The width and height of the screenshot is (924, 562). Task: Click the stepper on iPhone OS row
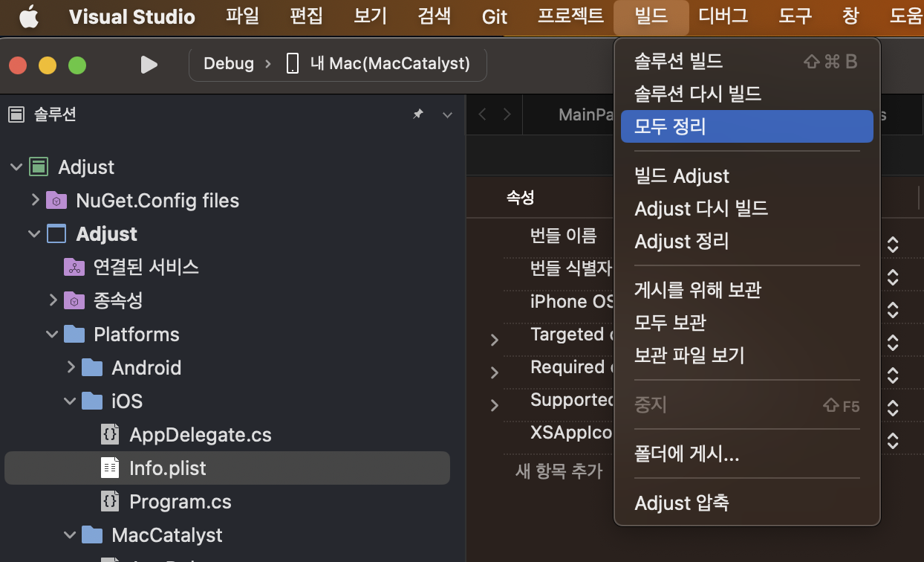click(893, 310)
